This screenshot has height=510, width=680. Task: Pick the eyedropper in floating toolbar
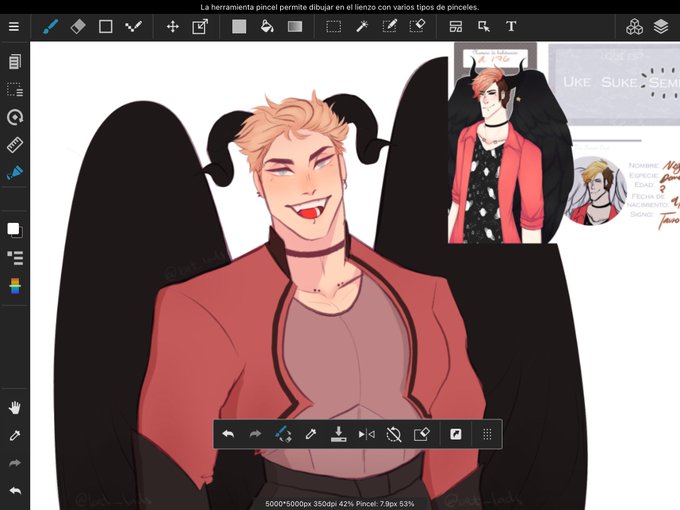point(311,434)
